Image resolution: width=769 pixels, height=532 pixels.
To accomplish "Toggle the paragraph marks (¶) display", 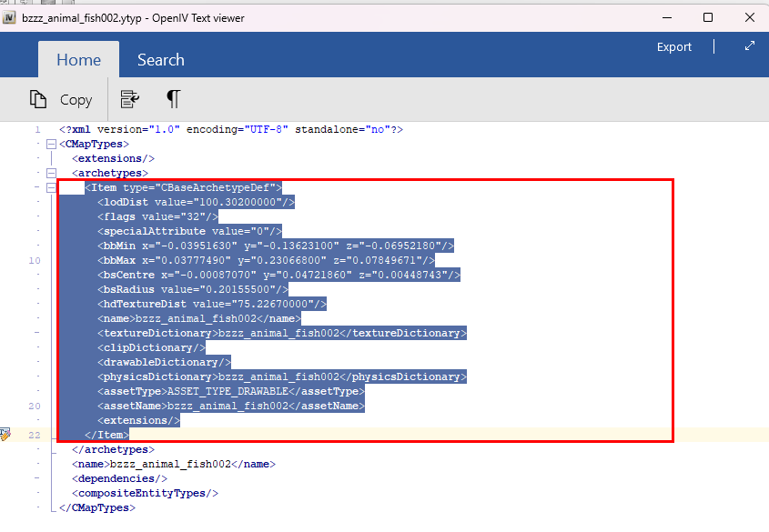I will coord(173,100).
